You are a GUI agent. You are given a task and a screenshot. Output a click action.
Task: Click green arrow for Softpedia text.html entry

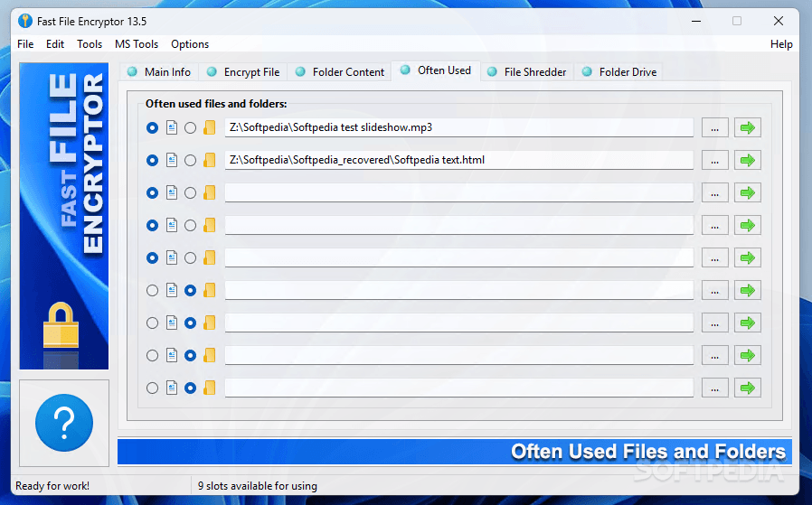click(747, 161)
